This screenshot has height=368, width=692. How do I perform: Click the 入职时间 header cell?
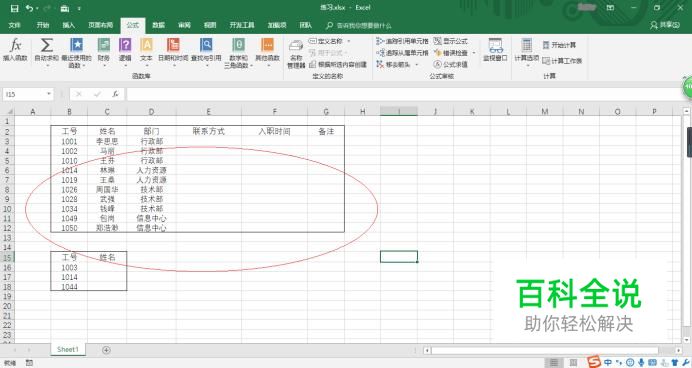pos(275,131)
